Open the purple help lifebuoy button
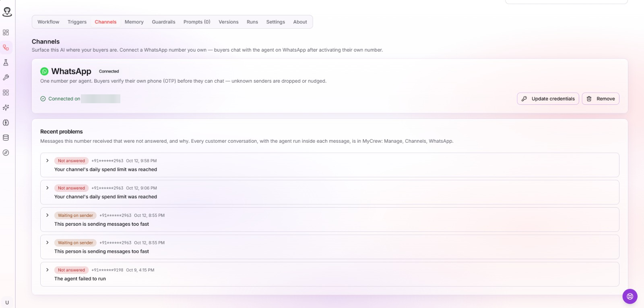 pos(630,296)
